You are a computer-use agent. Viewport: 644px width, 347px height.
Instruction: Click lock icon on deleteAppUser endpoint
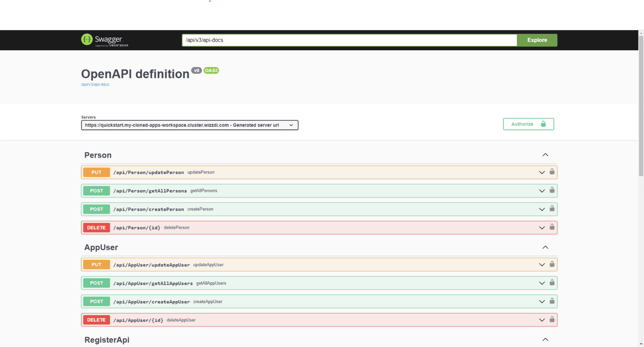552,320
